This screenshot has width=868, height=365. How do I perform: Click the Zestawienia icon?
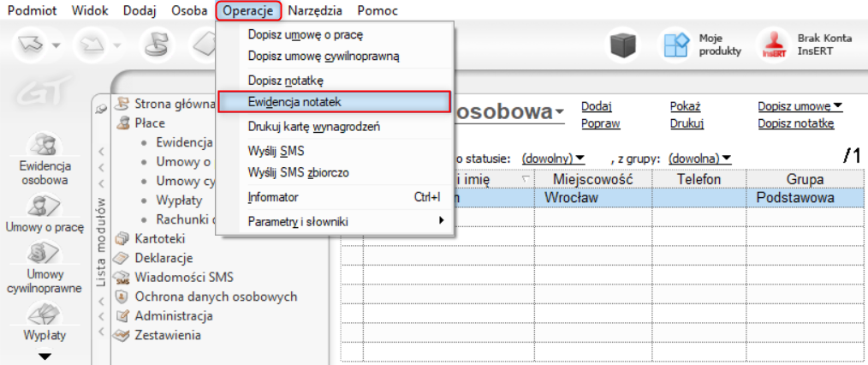coord(120,335)
